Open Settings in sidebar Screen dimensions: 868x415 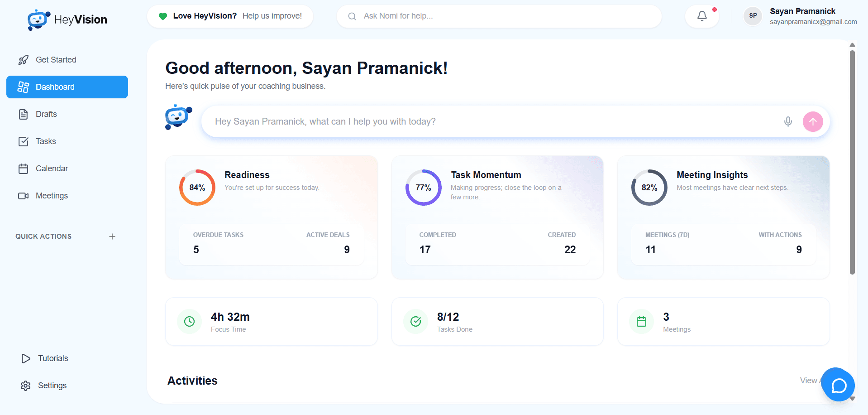coord(52,386)
